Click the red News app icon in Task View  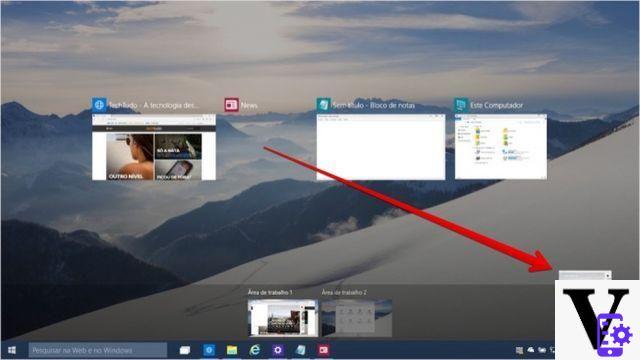[x=231, y=105]
